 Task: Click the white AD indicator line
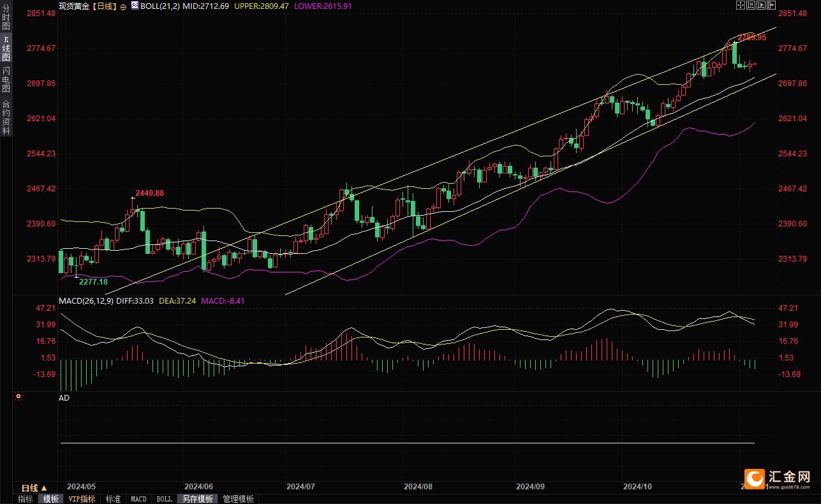pos(407,443)
